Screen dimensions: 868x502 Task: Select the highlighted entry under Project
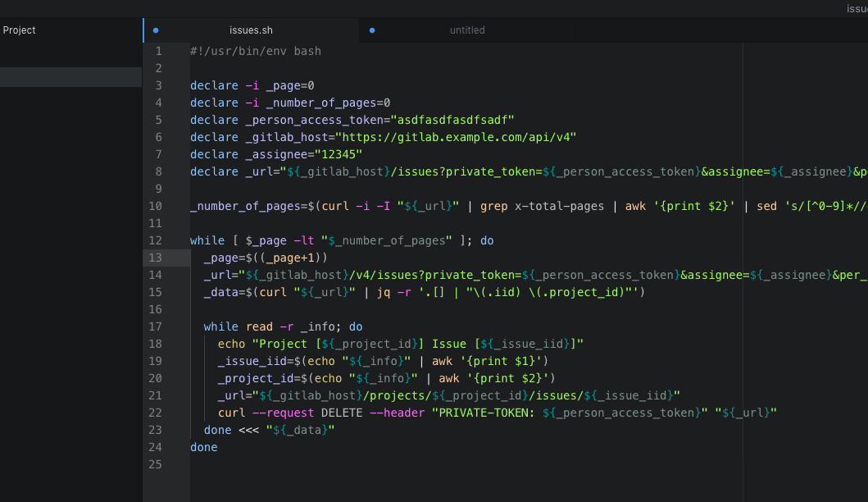point(70,76)
